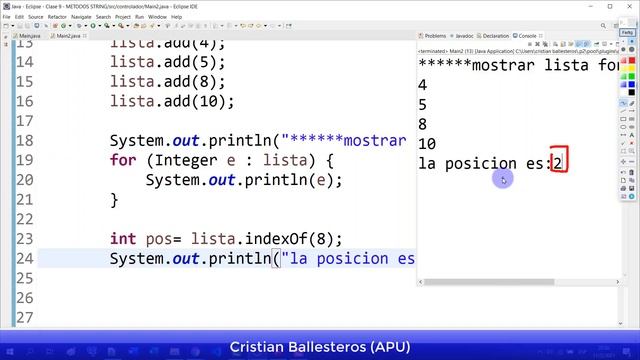The image size is (640, 360).
Task: Click the save diskette icon in annotation palette
Action: [x=631, y=188]
